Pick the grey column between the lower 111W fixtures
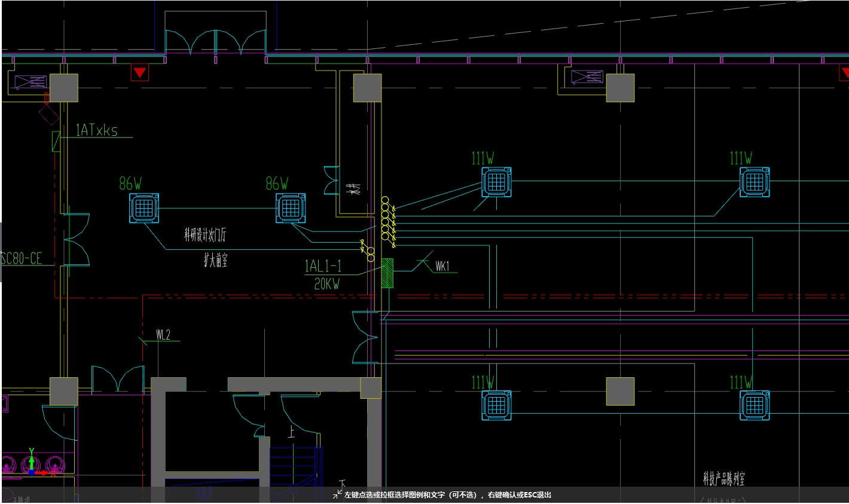Screen dimensions: 849x504 click(x=621, y=392)
